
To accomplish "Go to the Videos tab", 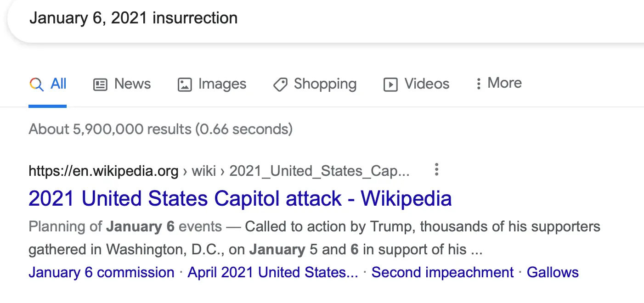I will coord(427,84).
